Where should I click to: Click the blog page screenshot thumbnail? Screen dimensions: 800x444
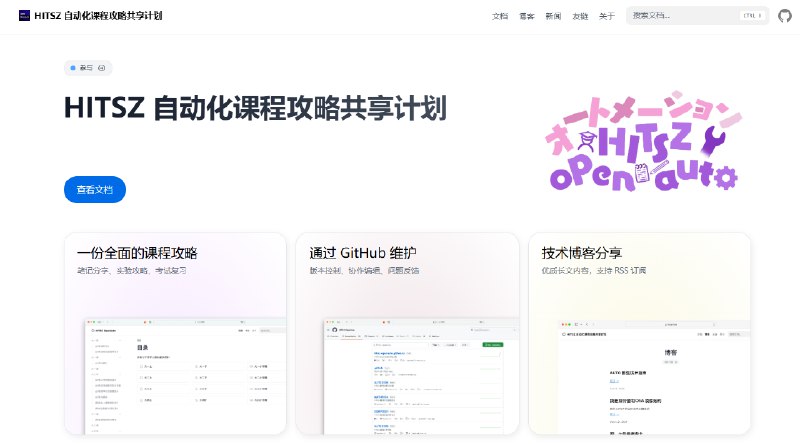click(x=650, y=377)
